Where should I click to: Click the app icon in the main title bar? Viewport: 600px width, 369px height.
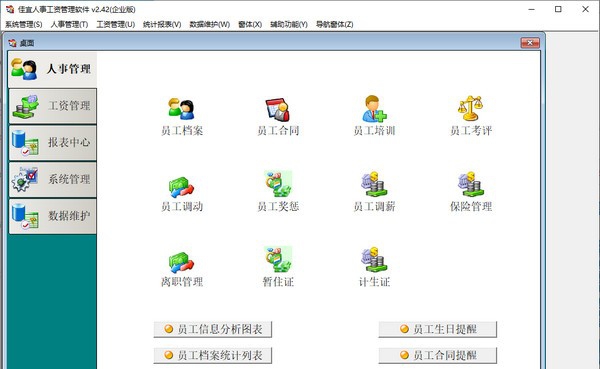(x=10, y=9)
